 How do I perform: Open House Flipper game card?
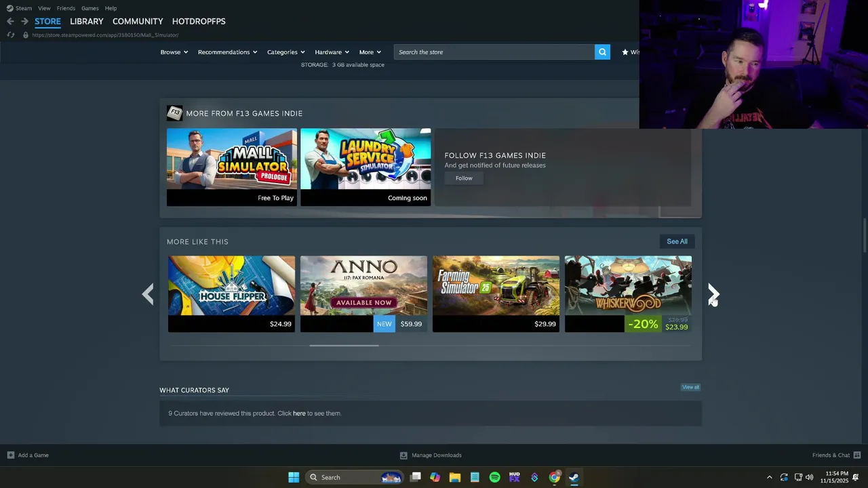pos(231,293)
